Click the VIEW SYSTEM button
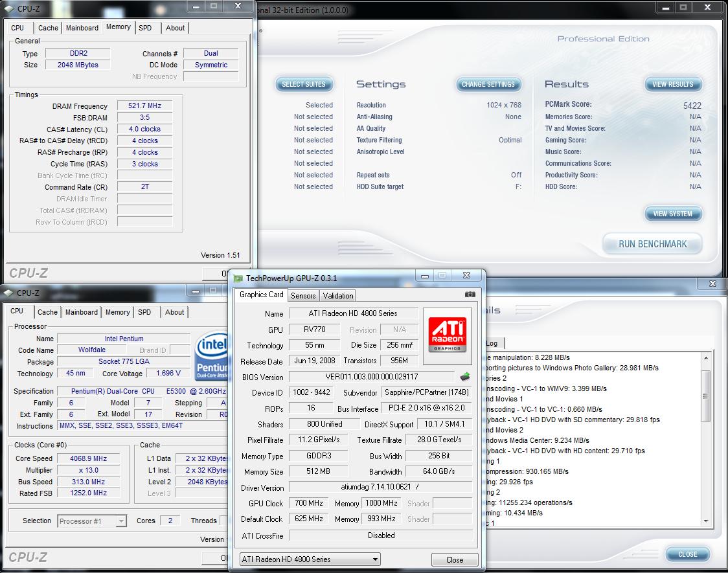Image resolution: width=728 pixels, height=573 pixels. (x=673, y=214)
